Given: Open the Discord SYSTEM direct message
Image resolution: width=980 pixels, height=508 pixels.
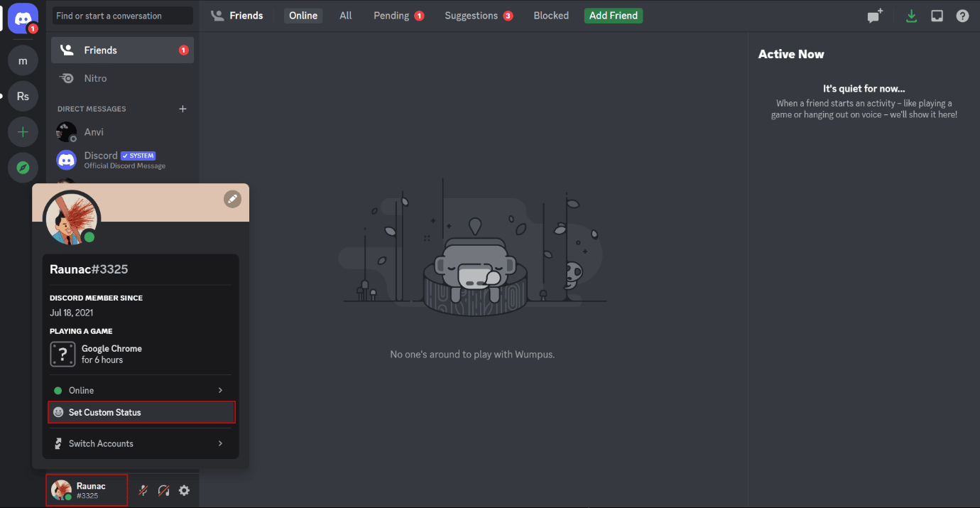Looking at the screenshot, I should [x=122, y=160].
